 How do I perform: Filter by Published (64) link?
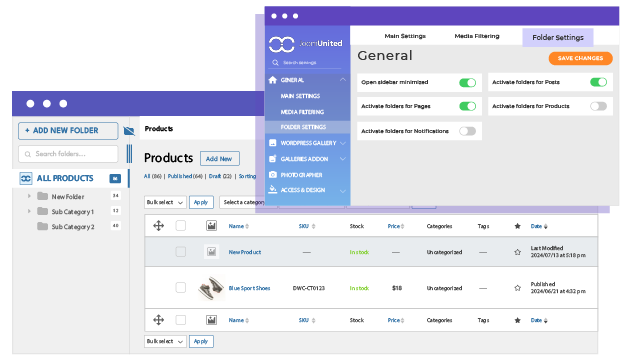point(185,176)
